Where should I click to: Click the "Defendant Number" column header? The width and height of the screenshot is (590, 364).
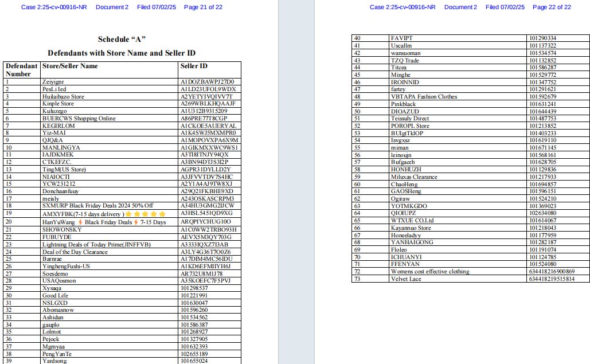[x=21, y=70]
